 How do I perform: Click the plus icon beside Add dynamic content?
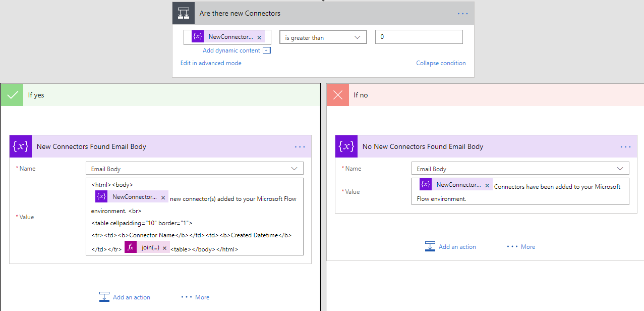[267, 50]
